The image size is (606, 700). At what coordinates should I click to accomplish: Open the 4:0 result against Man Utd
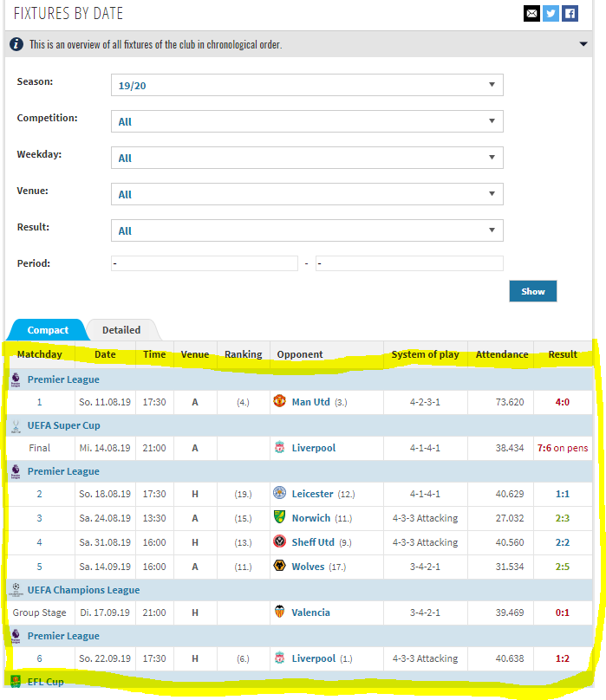(562, 402)
